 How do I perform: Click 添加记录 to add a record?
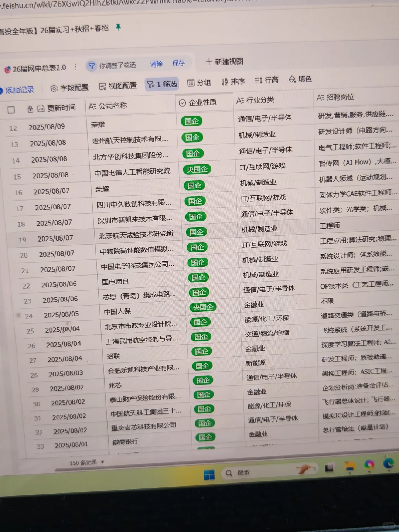click(17, 90)
